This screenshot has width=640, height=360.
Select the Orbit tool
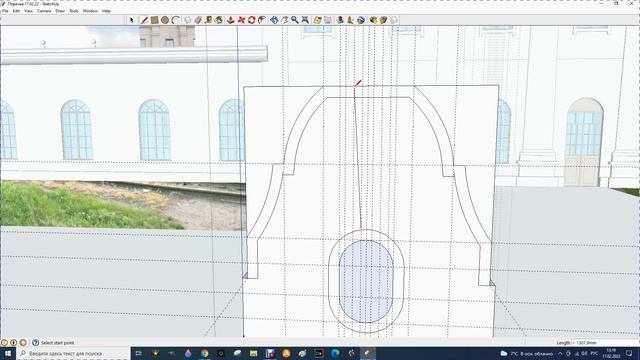(274, 20)
